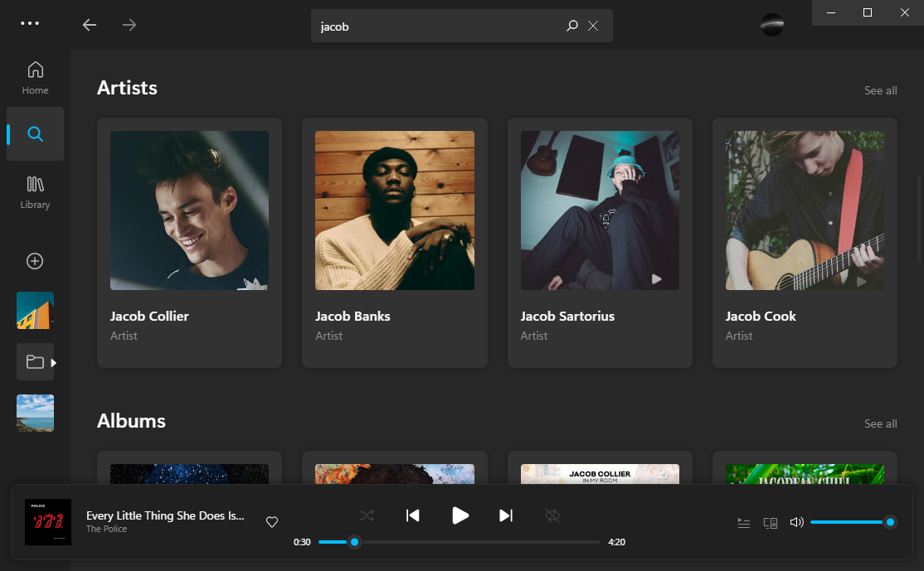Open the colorful painted album cover

point(395,474)
